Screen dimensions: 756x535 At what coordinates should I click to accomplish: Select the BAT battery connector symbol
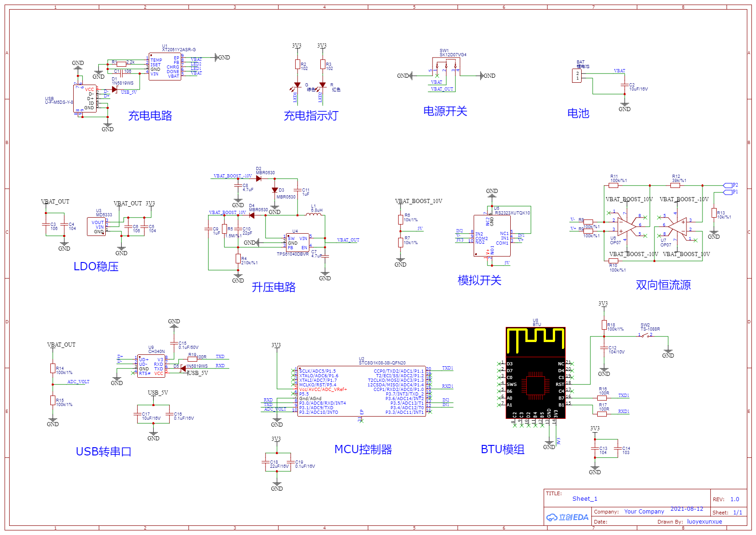click(x=577, y=75)
